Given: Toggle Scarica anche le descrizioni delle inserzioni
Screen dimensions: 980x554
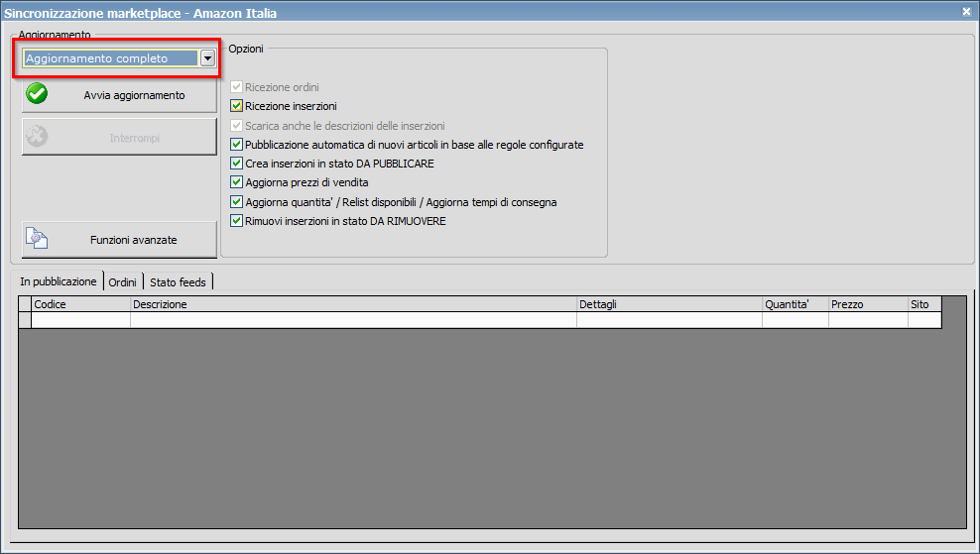Looking at the screenshot, I should pyautogui.click(x=236, y=126).
